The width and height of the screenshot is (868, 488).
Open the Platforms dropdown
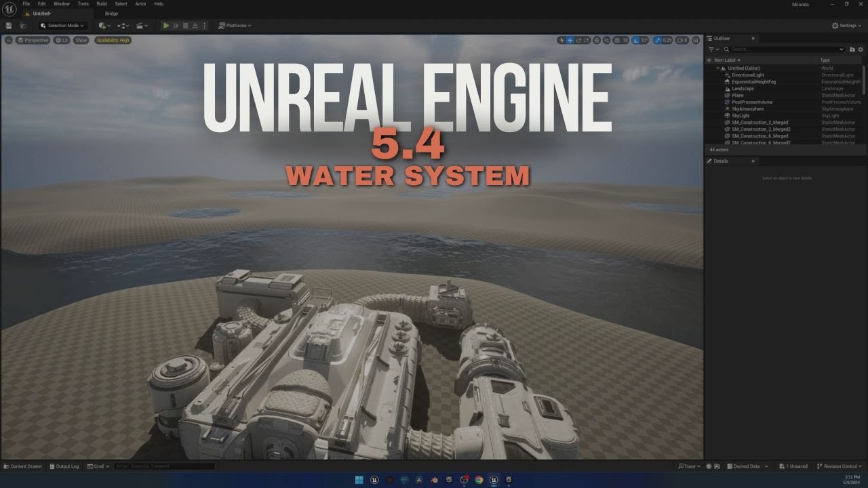[235, 26]
